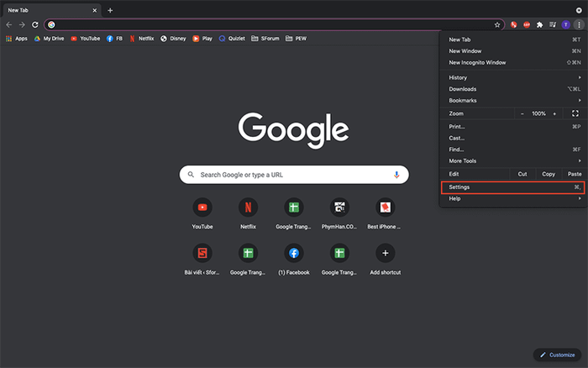Image resolution: width=588 pixels, height=368 pixels.
Task: Open the Netflix shortcut tile
Action: (249, 213)
